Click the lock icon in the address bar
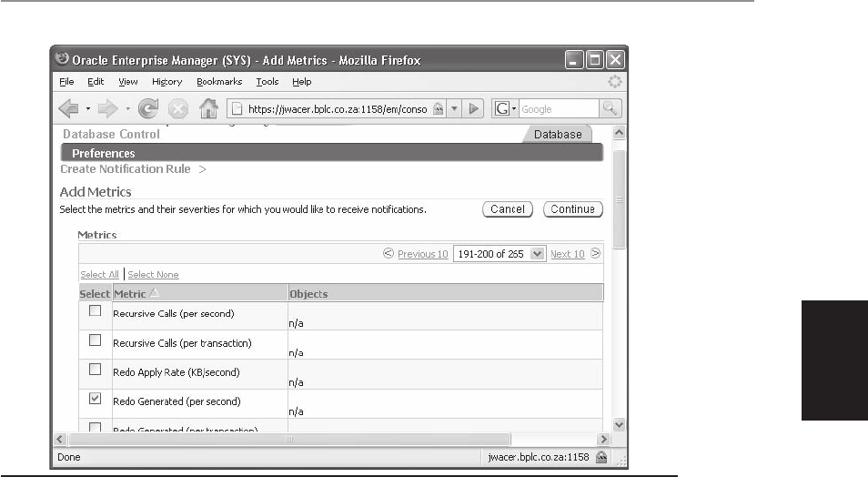Viewport: 868px width, 477px height. coord(438,108)
